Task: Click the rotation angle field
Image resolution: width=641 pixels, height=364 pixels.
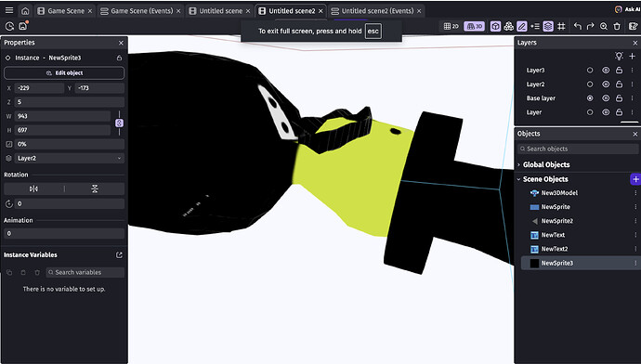Action: pos(70,203)
